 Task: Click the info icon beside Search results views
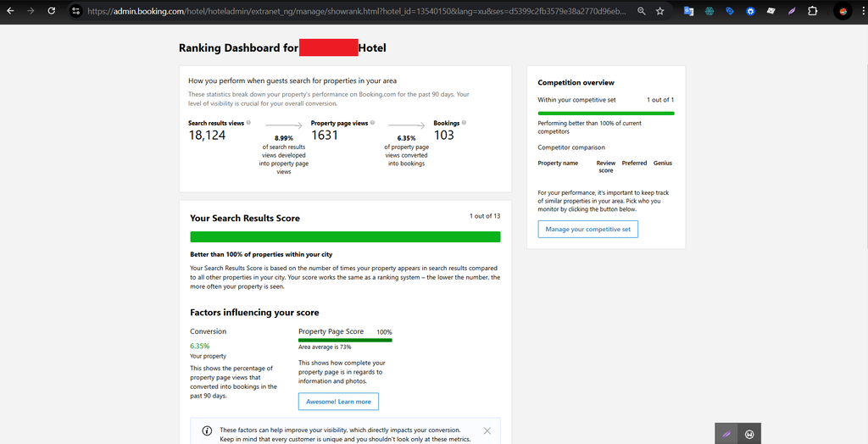point(248,123)
